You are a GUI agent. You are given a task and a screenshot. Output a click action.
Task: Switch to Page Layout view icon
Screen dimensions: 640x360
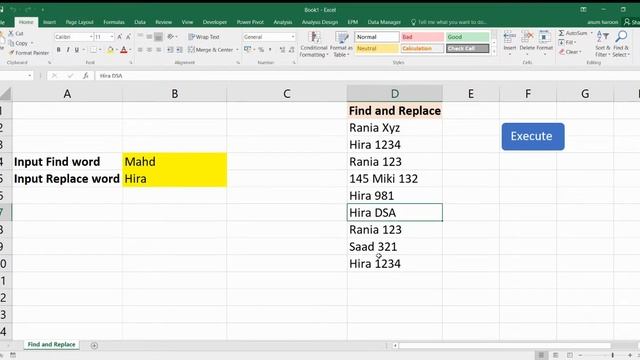coord(556,355)
